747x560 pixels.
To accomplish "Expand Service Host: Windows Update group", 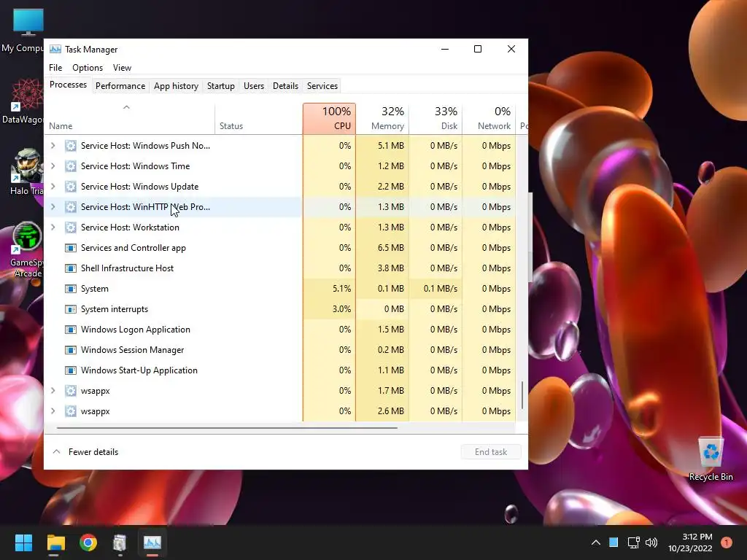I will click(x=53, y=187).
